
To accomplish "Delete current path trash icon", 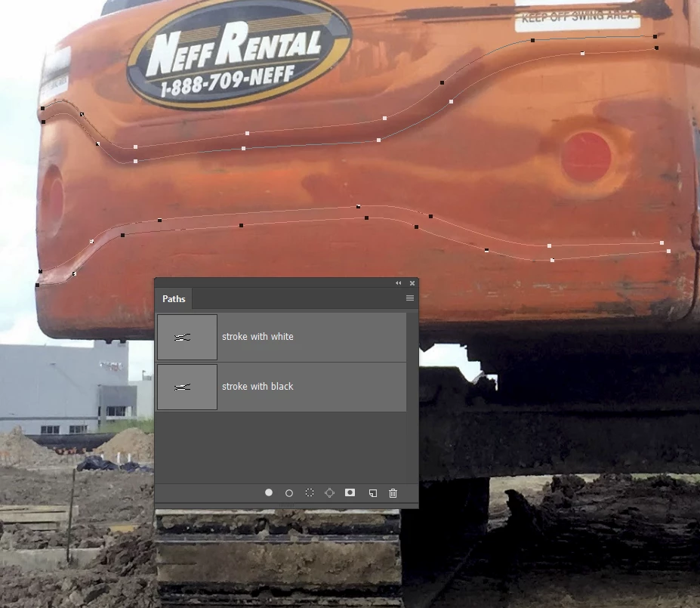I will click(x=393, y=493).
